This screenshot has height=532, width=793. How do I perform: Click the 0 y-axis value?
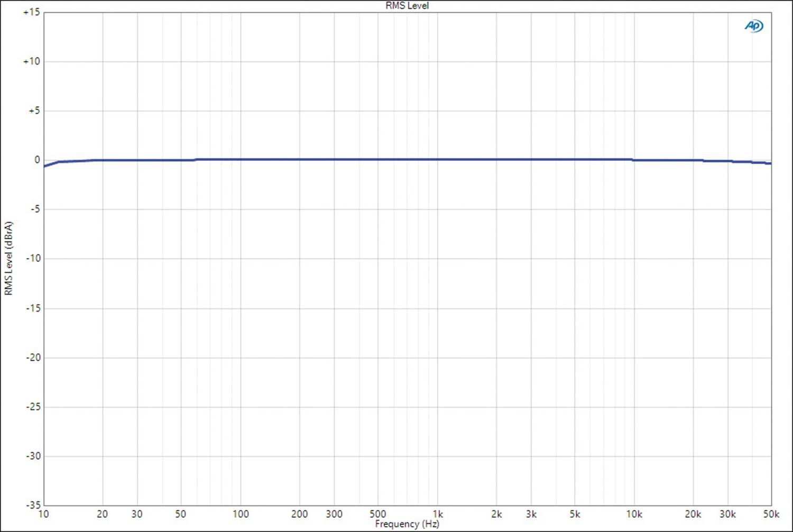pyautogui.click(x=37, y=160)
